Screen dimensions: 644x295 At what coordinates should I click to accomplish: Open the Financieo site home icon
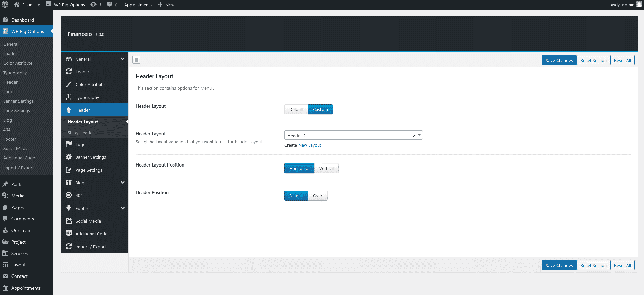click(x=17, y=5)
